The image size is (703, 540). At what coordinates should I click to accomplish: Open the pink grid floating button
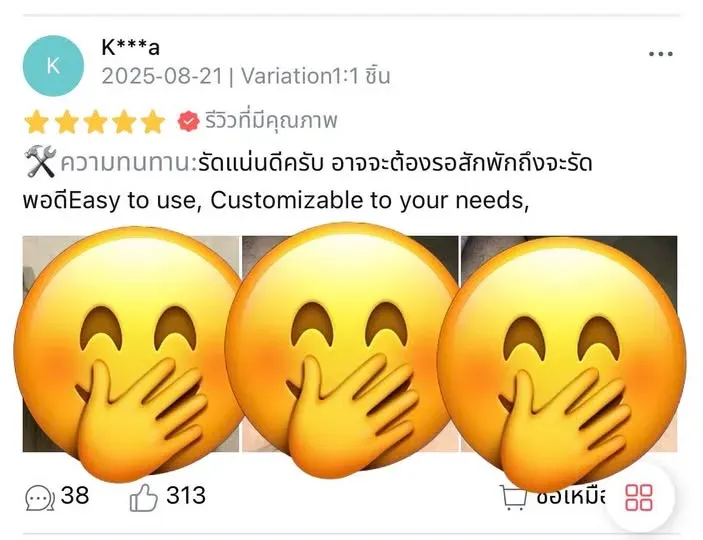(x=639, y=497)
